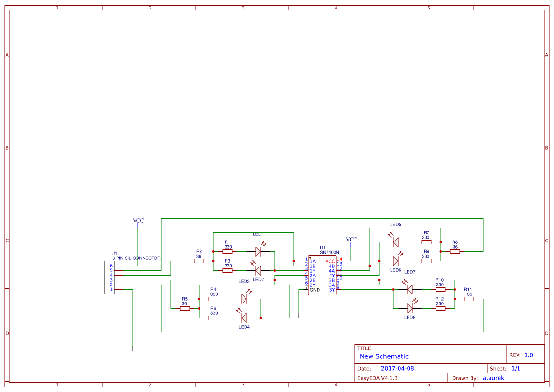Click the J1 6 PIN SIL CONNECTOR symbol
Viewport: 554px width, 392px height.
[109, 277]
